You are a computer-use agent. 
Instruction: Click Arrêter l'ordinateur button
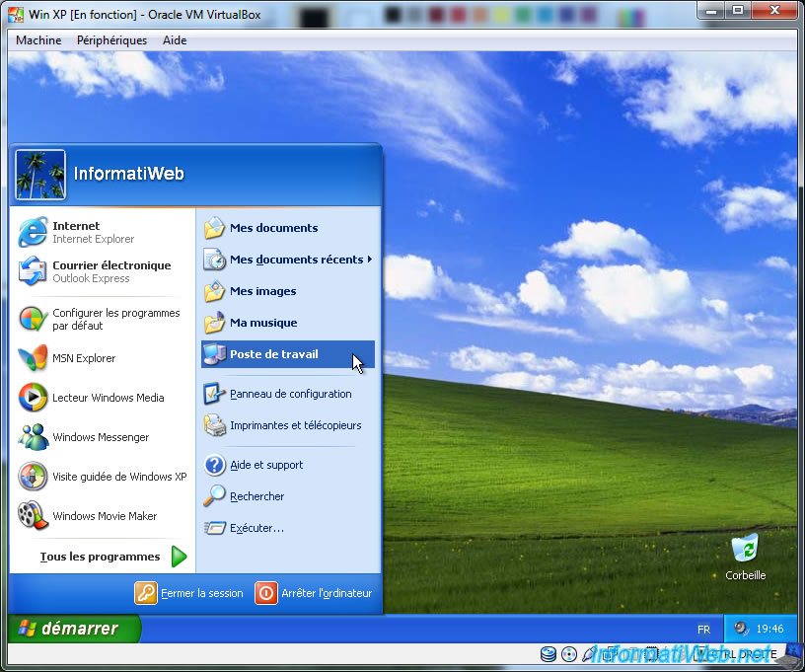coord(314,593)
